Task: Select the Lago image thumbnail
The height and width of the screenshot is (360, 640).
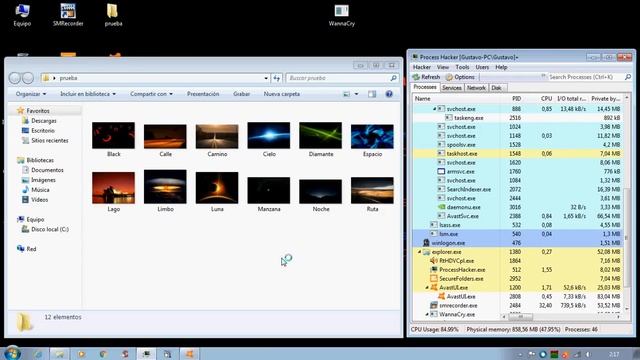Action: point(113,188)
